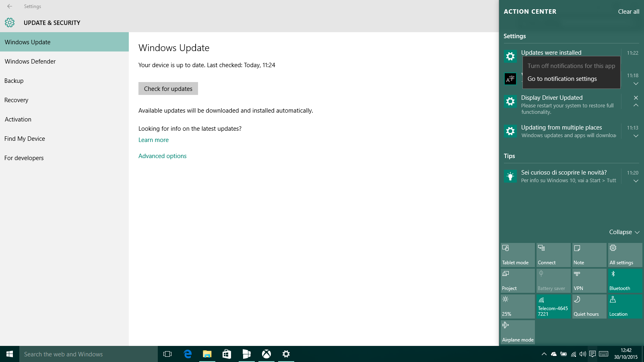Toggle the Location quick action tile
The image size is (644, 362).
point(625,306)
